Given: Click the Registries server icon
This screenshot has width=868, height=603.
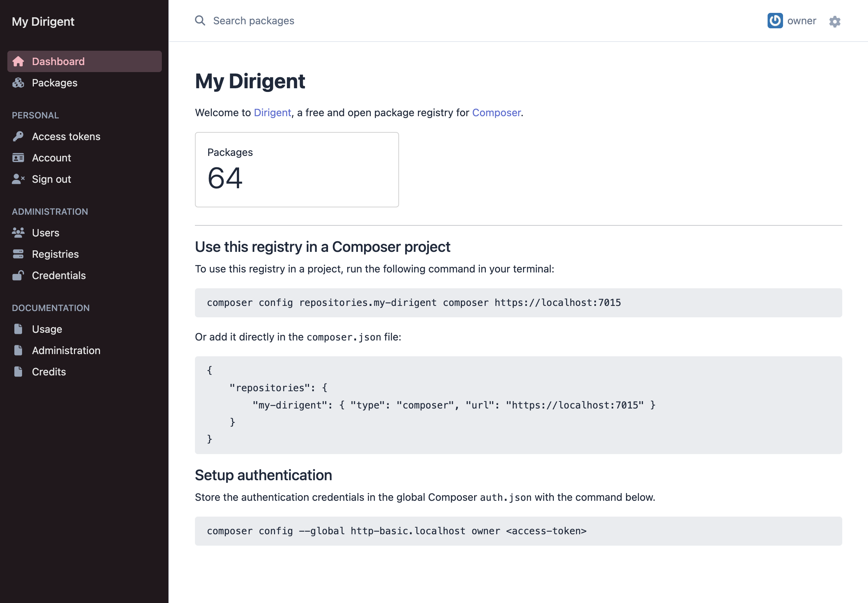Looking at the screenshot, I should tap(18, 253).
